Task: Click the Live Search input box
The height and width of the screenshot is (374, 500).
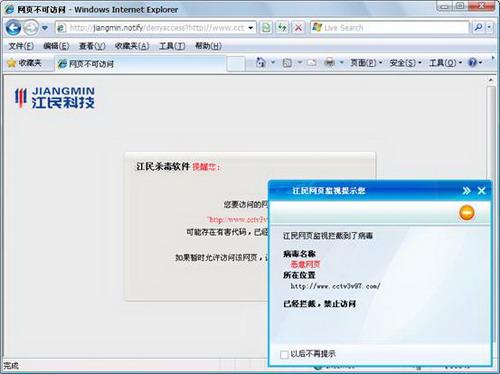Action: [390, 28]
